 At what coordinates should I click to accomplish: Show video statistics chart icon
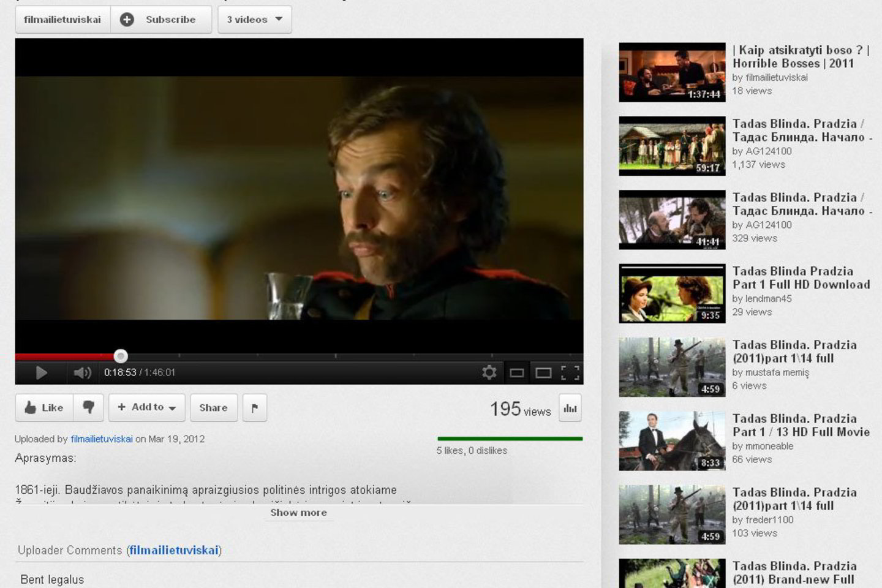click(x=570, y=408)
